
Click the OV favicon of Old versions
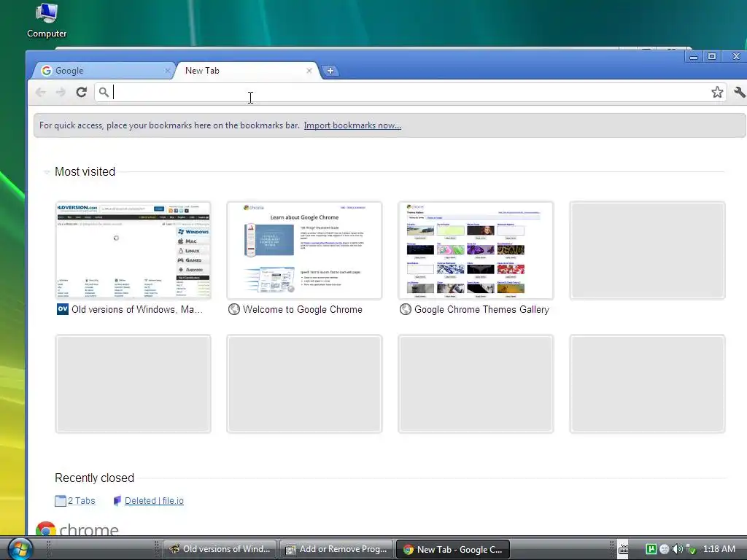[x=63, y=309]
